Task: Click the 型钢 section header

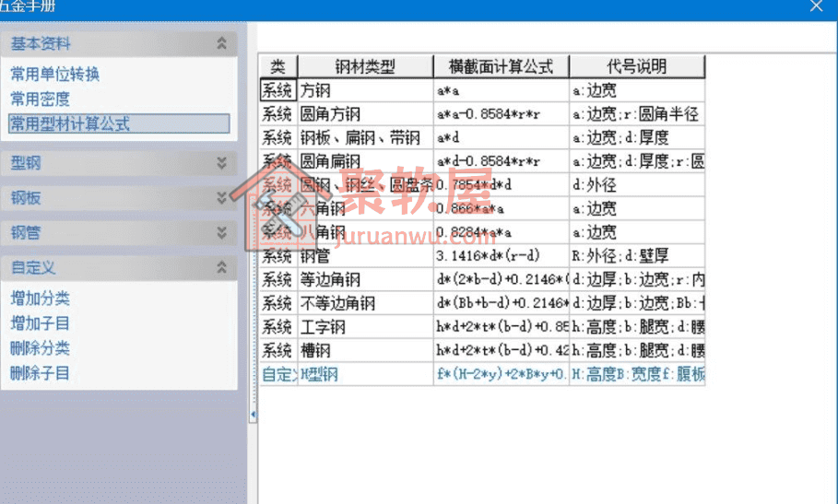Action: click(x=119, y=163)
